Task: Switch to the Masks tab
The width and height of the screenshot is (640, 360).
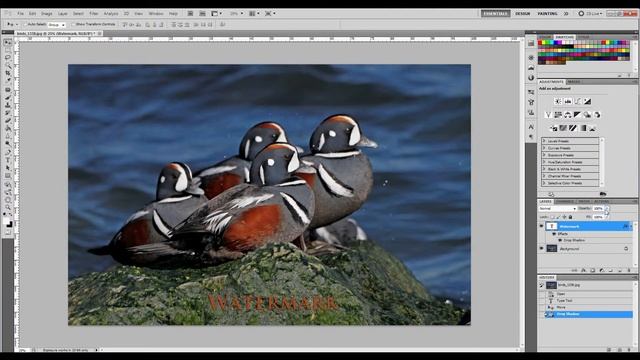Action: click(x=574, y=82)
